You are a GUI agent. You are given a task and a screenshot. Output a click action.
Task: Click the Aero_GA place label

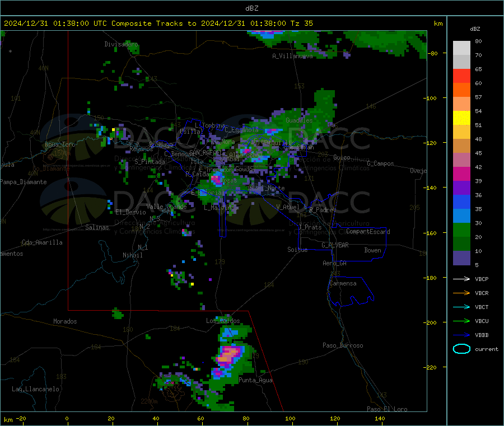point(335,263)
